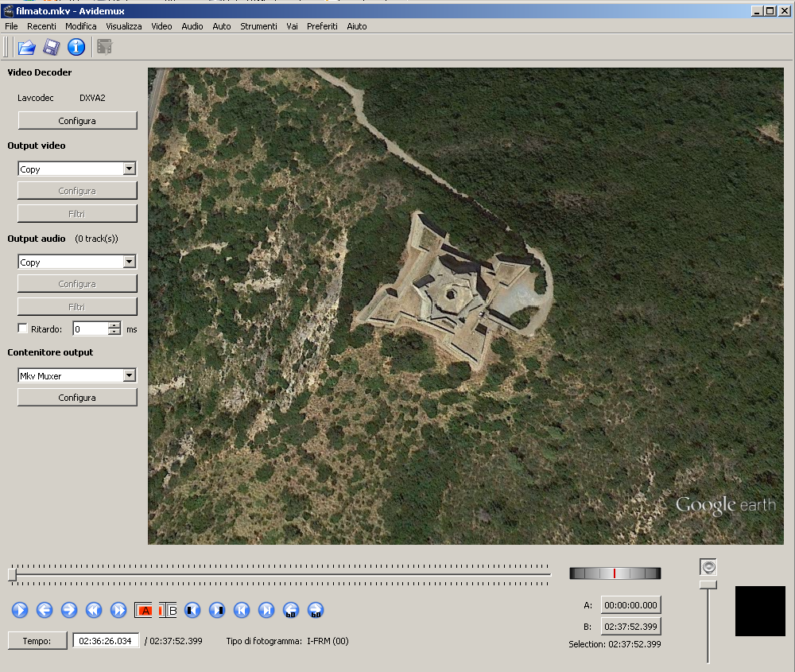The height and width of the screenshot is (672, 795).
Task: Go to previous keyframe double-arrow icon
Action: coord(94,610)
